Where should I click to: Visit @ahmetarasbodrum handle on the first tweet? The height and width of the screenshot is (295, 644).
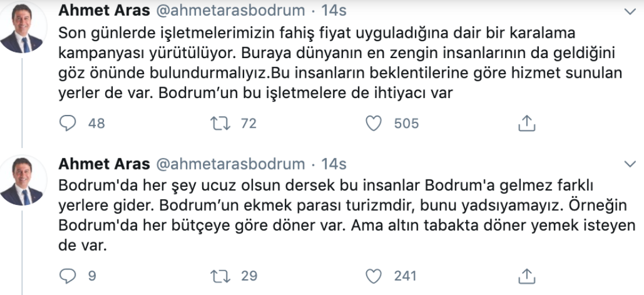[x=231, y=12]
